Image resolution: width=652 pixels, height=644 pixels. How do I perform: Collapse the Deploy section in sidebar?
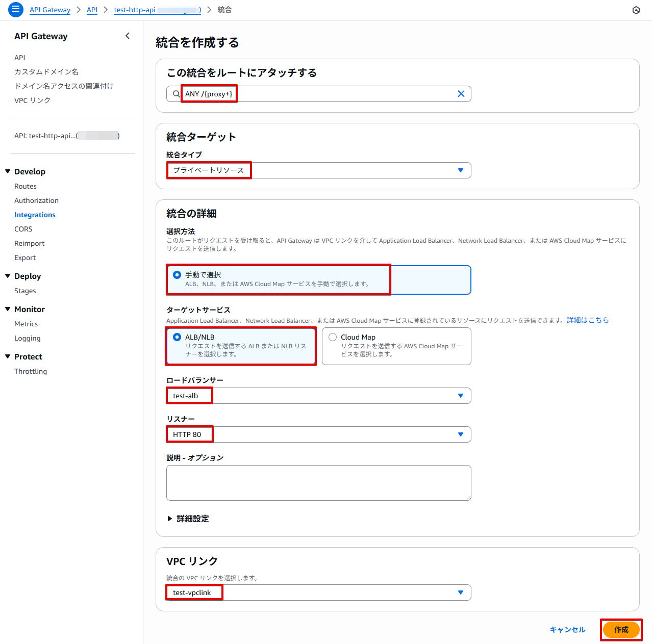tap(8, 276)
